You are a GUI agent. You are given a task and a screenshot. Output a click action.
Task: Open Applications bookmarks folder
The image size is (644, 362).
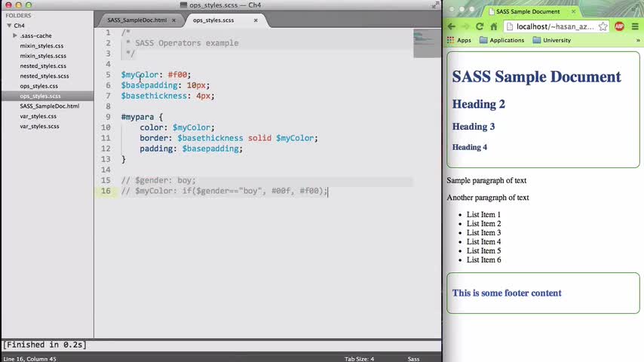coord(502,40)
